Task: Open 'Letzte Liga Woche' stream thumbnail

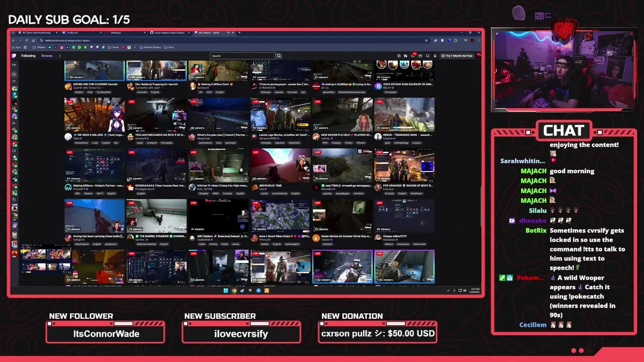Action: coord(281,115)
